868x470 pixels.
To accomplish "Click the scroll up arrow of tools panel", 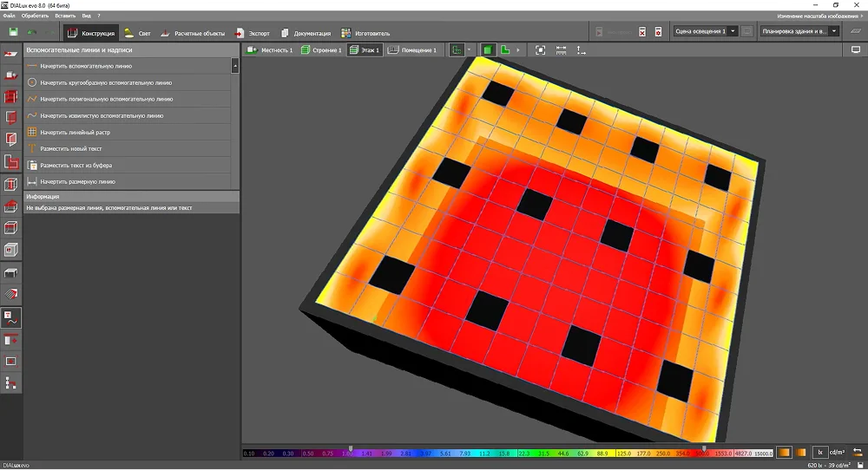I will click(235, 65).
